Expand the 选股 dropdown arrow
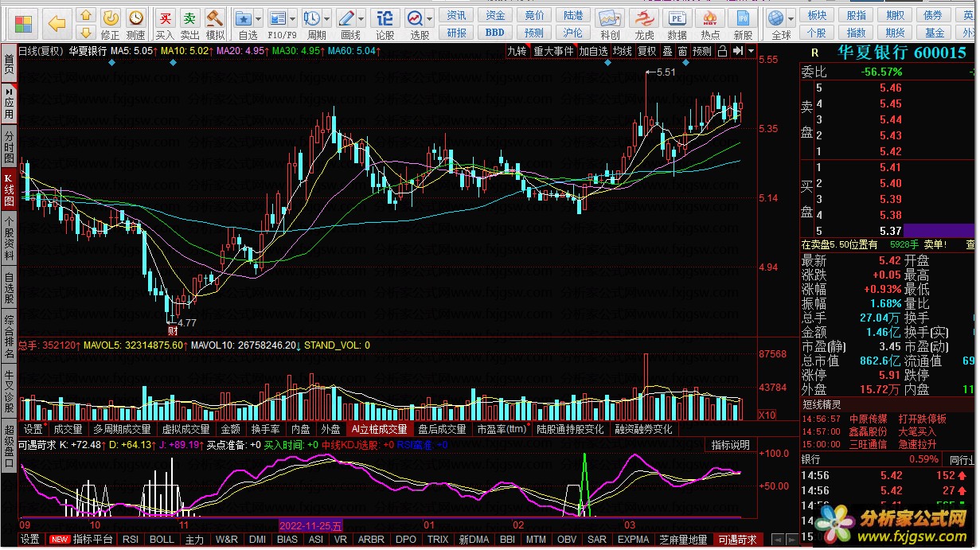The height and width of the screenshot is (550, 980). pyautogui.click(x=430, y=18)
